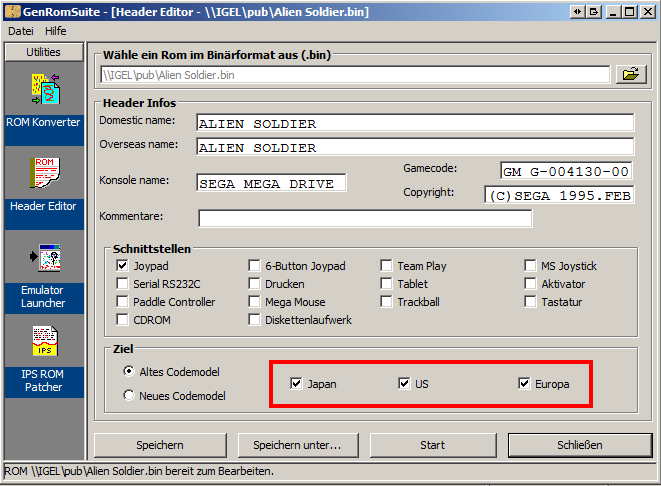Click the IPS ROM Patcher label
The image size is (661, 486).
coord(43,380)
